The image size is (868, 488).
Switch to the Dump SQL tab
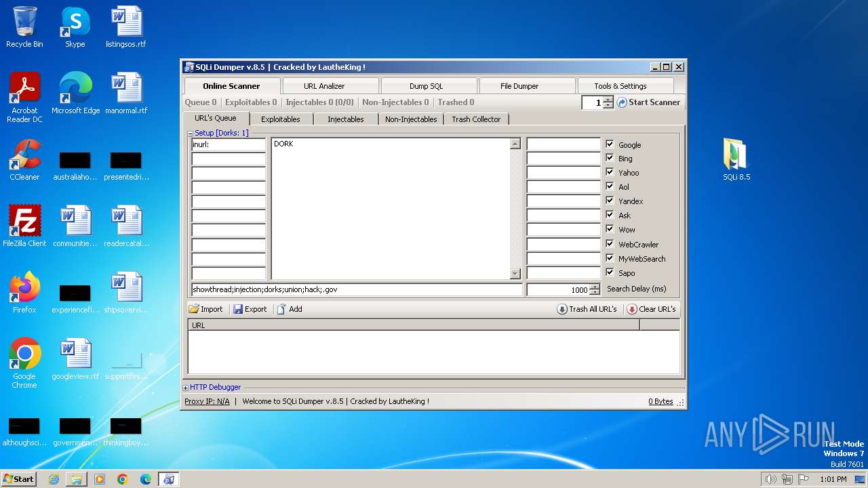(427, 86)
